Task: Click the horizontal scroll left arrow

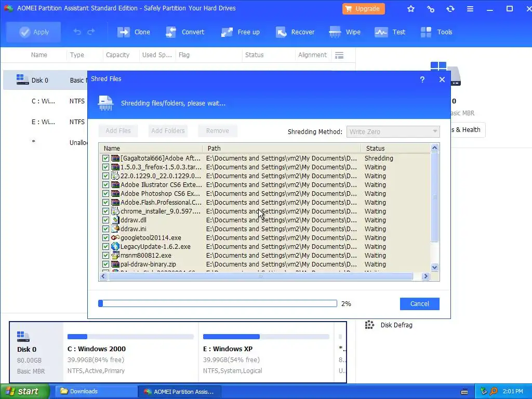Action: click(x=103, y=276)
